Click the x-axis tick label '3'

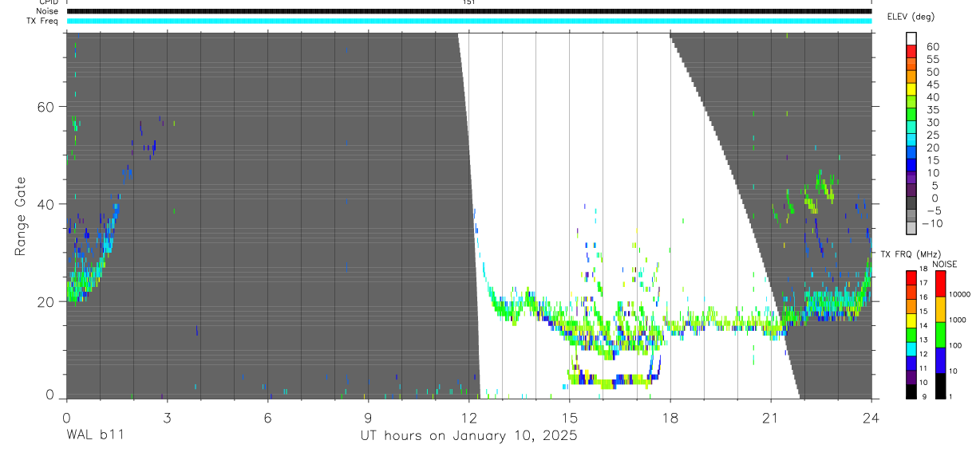(x=167, y=417)
